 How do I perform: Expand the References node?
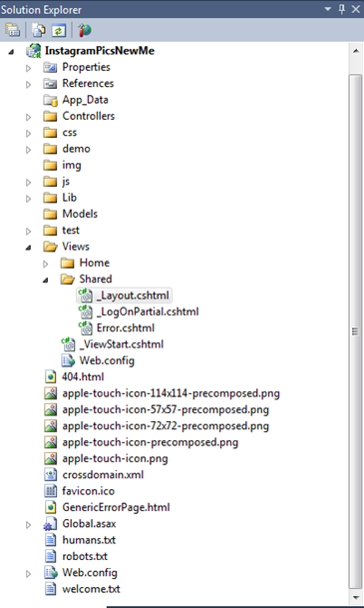(28, 84)
